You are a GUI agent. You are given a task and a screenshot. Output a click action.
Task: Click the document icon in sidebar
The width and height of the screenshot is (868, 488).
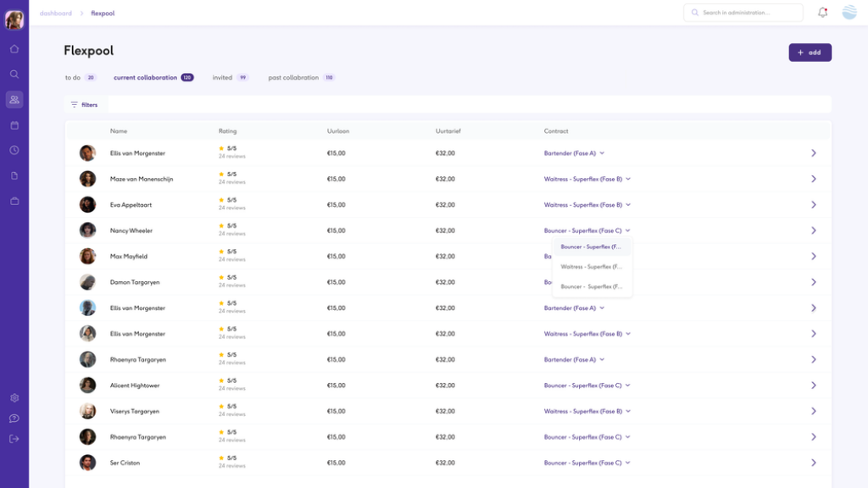[14, 175]
